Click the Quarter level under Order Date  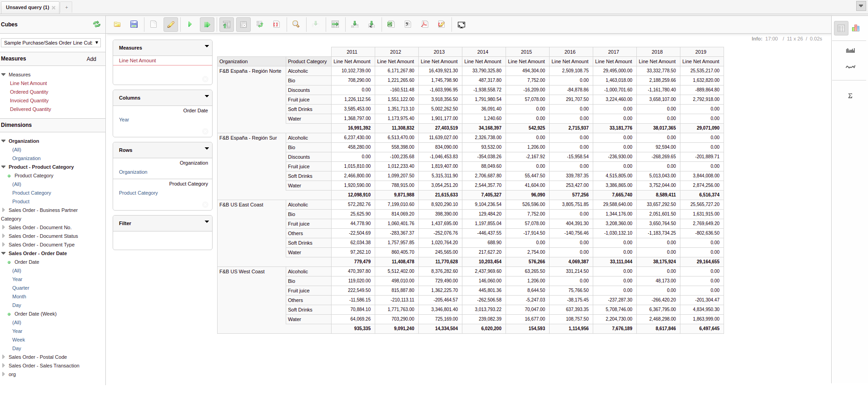point(20,288)
